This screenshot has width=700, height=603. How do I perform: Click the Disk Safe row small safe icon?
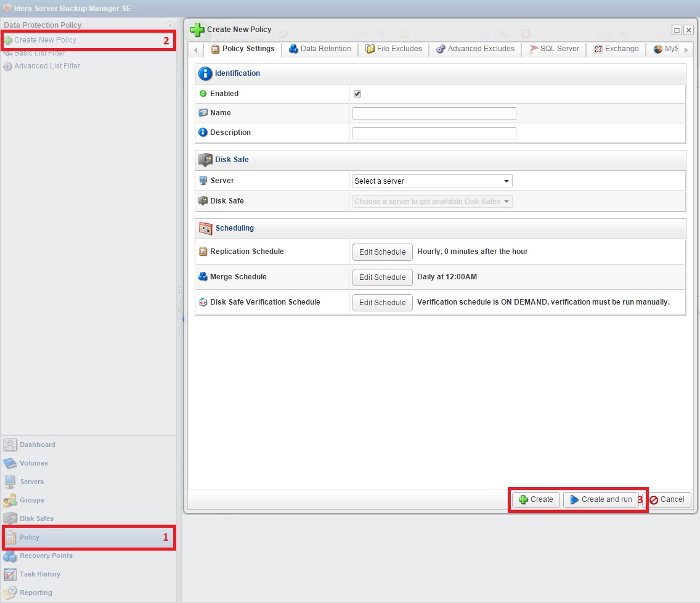pyautogui.click(x=203, y=200)
